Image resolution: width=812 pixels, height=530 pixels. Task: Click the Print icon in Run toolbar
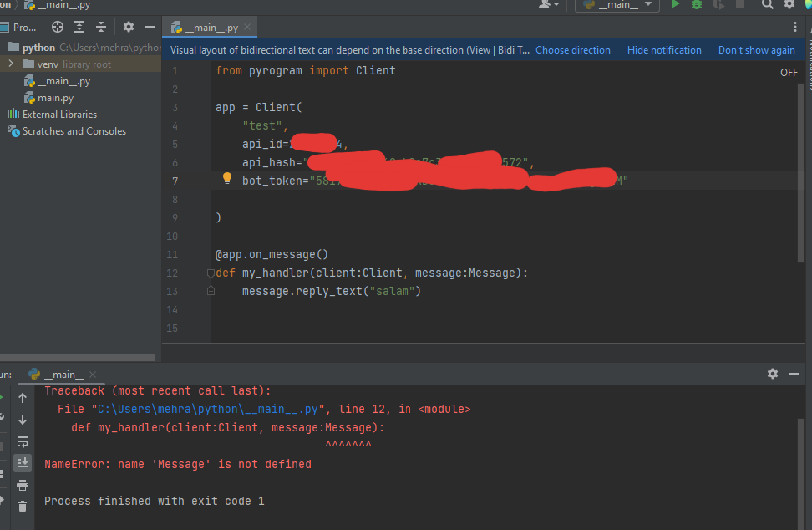click(23, 485)
